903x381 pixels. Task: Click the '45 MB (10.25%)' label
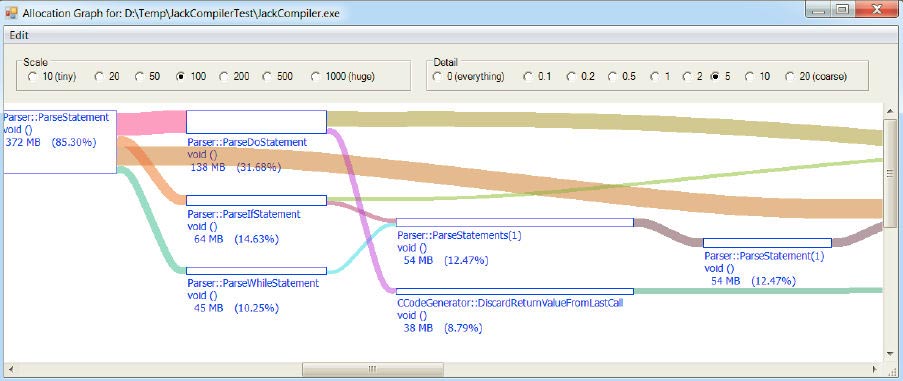click(x=236, y=308)
